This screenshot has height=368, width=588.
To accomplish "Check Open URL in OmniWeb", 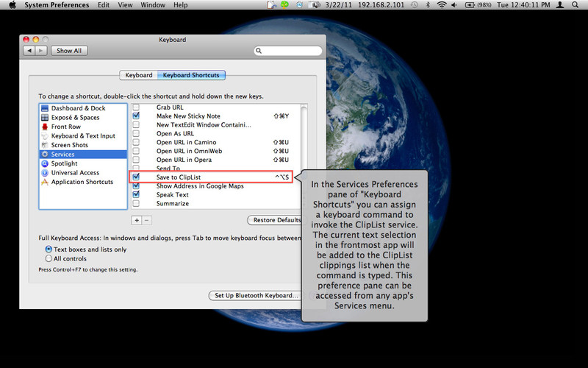I will tap(136, 151).
